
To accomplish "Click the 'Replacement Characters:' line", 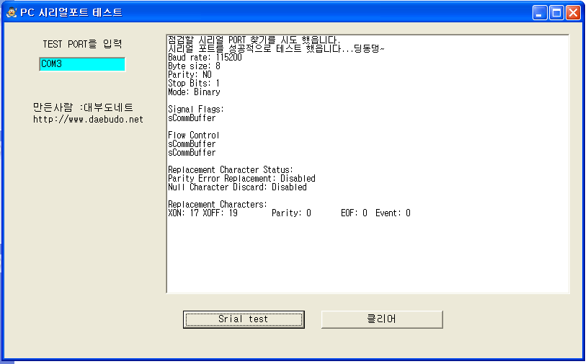I will tap(218, 204).
